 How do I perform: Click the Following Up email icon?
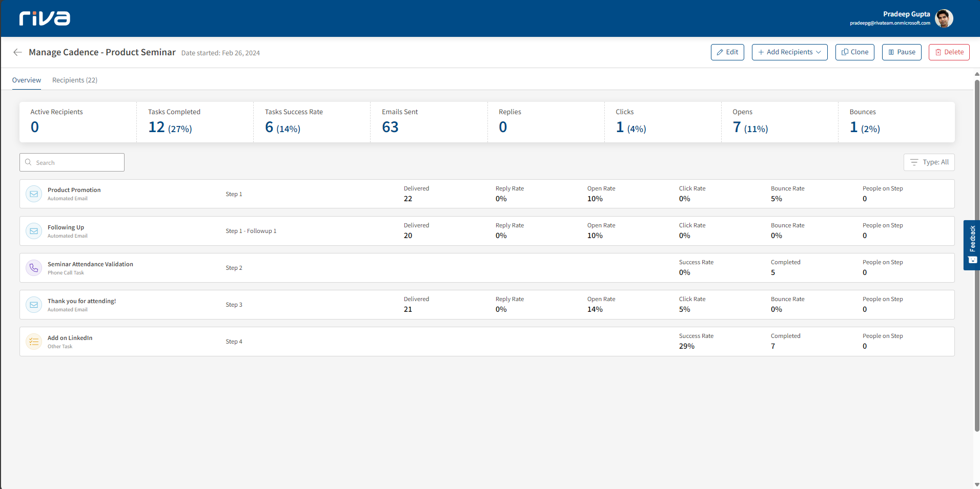tap(34, 231)
